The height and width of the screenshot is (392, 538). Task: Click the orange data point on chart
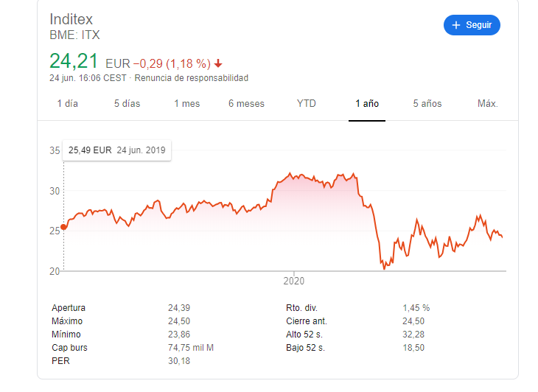point(63,227)
